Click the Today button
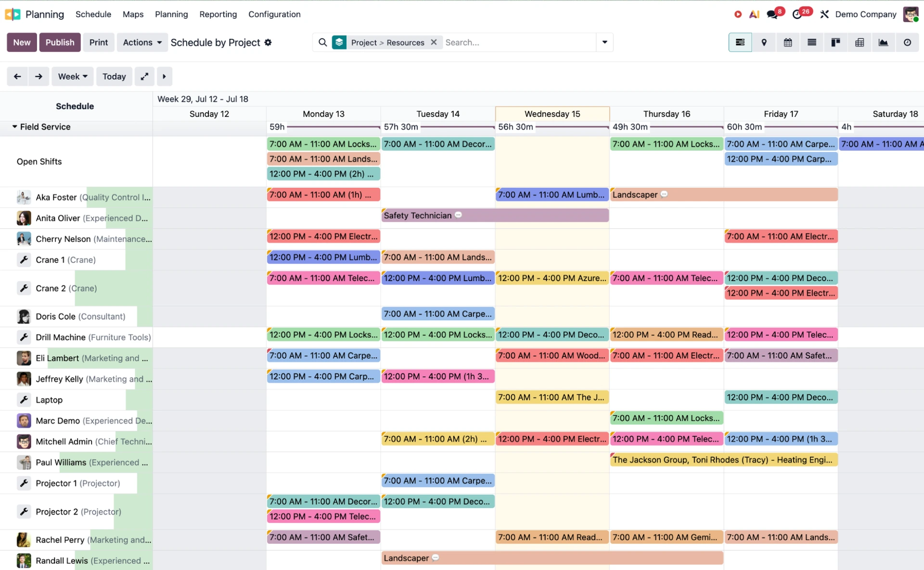This screenshot has width=924, height=570. point(114,76)
